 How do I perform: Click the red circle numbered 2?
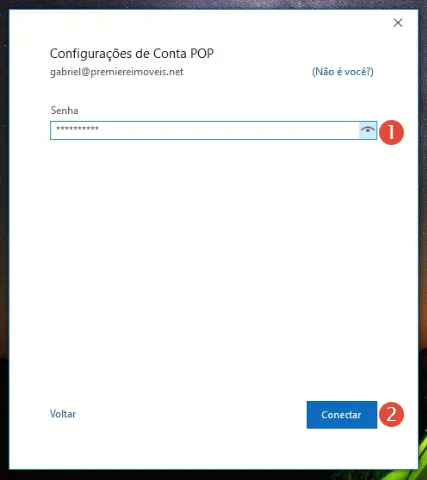pos(391,414)
